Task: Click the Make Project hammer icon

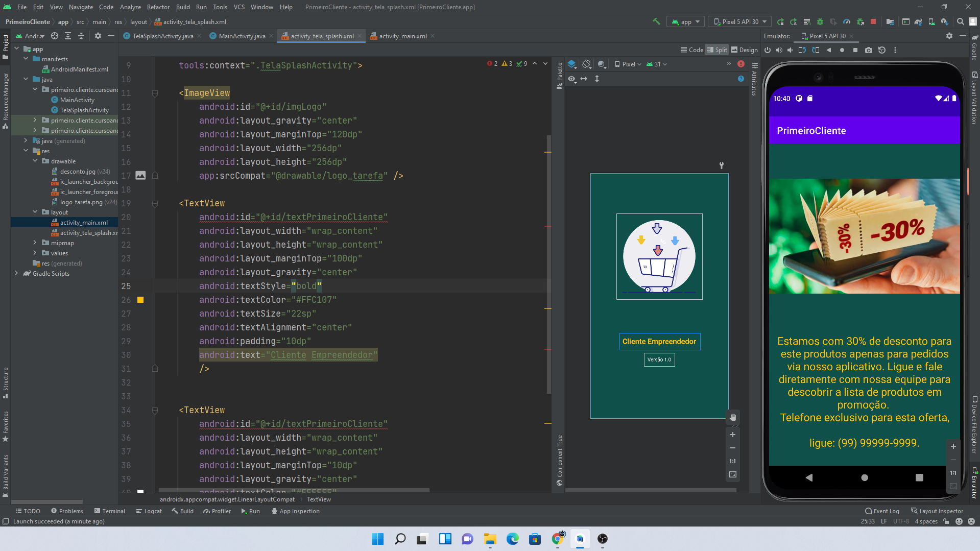Action: coord(656,21)
